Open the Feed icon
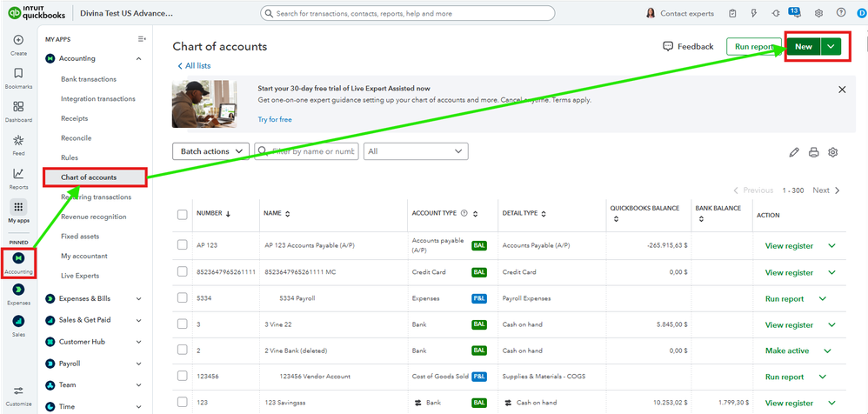 (18, 140)
